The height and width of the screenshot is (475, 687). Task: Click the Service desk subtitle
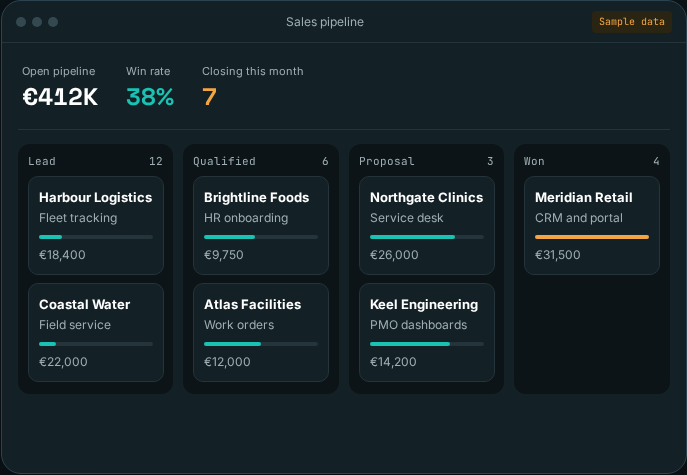pyautogui.click(x=407, y=218)
